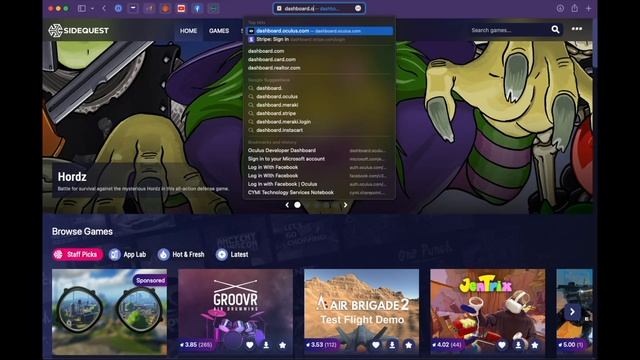Viewport: 640px width, 360px height.
Task: Open the Hordz featured banner title
Action: (72, 177)
